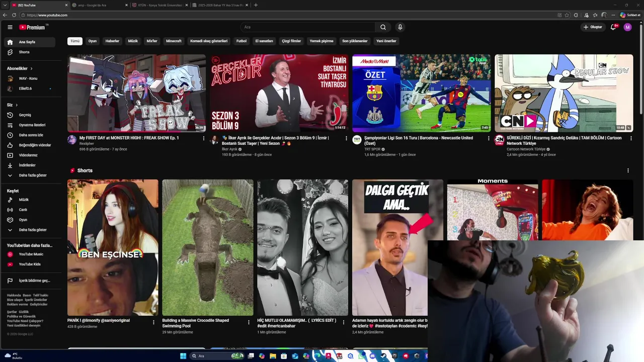The height and width of the screenshot is (362, 644).
Task: Open the hamburger guide menu
Action: [x=10, y=27]
